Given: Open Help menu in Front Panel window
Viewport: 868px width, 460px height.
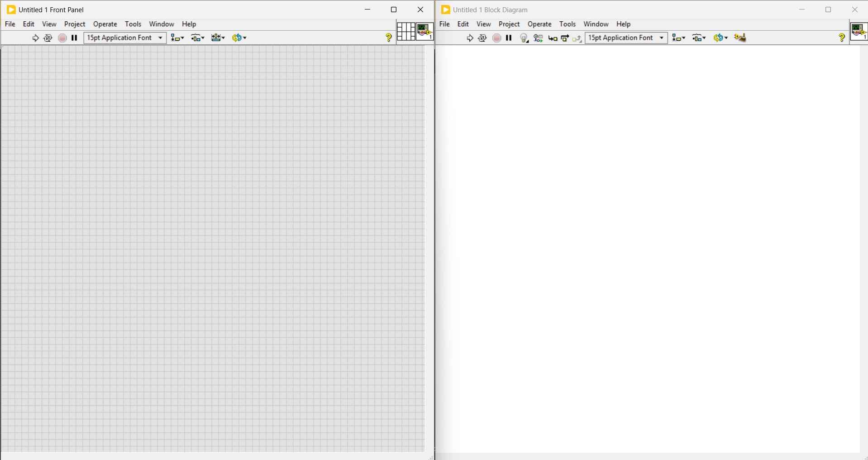Looking at the screenshot, I should pyautogui.click(x=189, y=24).
